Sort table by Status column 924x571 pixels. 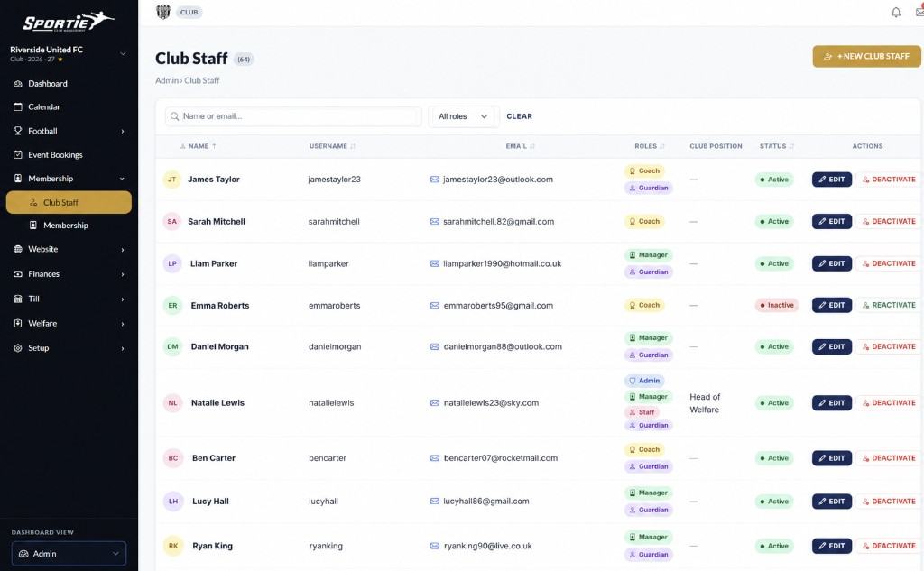coord(777,146)
